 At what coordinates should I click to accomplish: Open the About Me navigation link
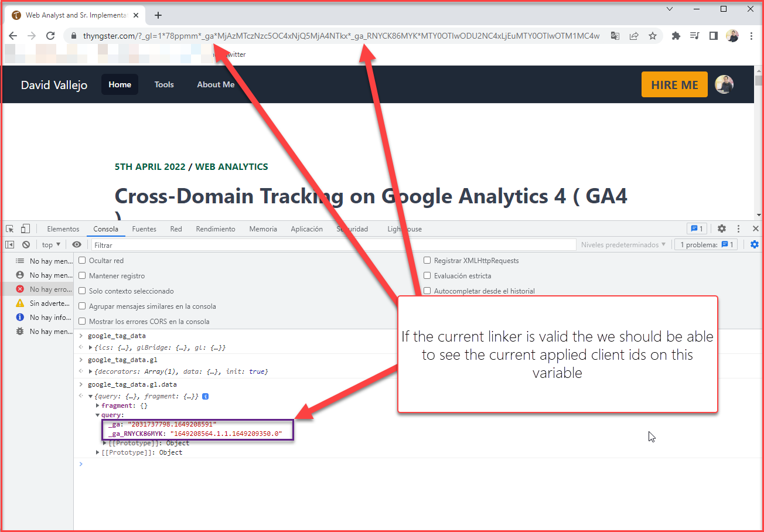coord(216,84)
